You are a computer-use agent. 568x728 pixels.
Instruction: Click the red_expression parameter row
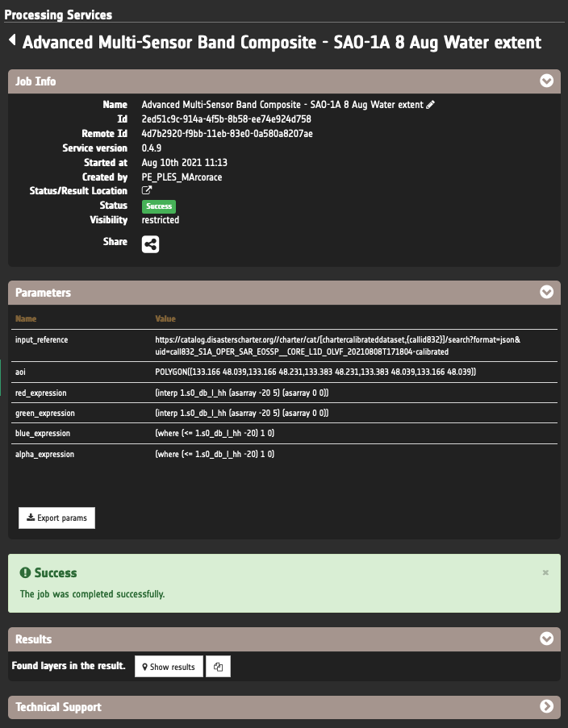242,393
